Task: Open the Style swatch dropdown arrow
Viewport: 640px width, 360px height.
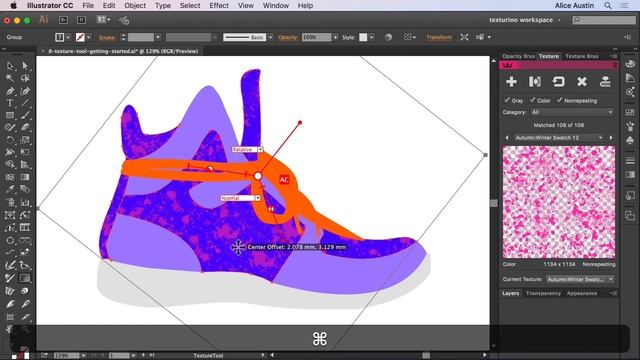Action: tap(371, 37)
